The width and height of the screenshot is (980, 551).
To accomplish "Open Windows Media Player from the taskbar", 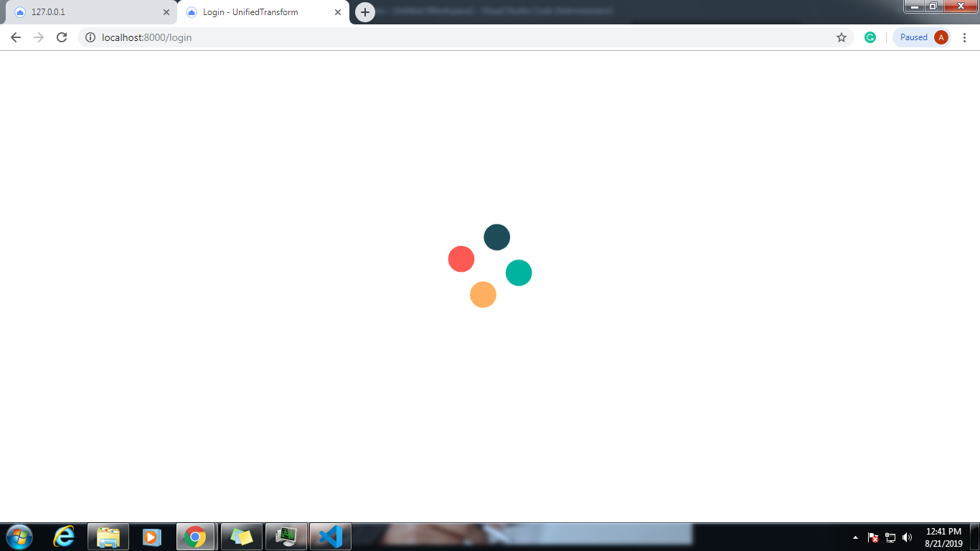I will click(152, 537).
